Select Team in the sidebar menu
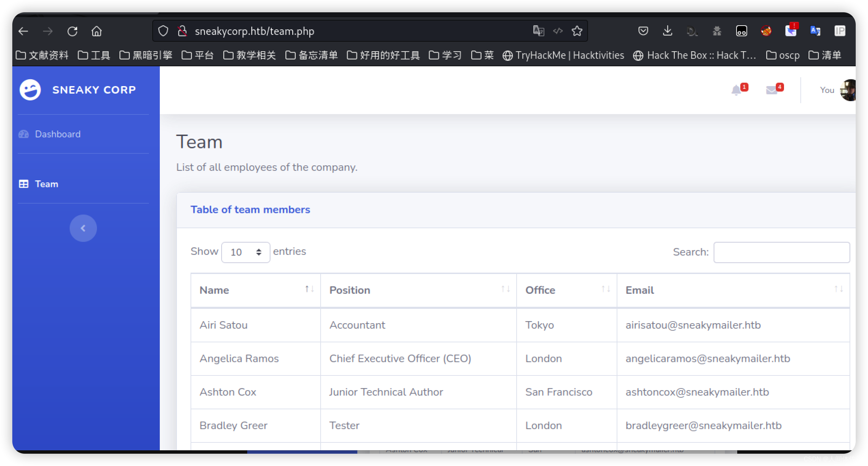 46,184
